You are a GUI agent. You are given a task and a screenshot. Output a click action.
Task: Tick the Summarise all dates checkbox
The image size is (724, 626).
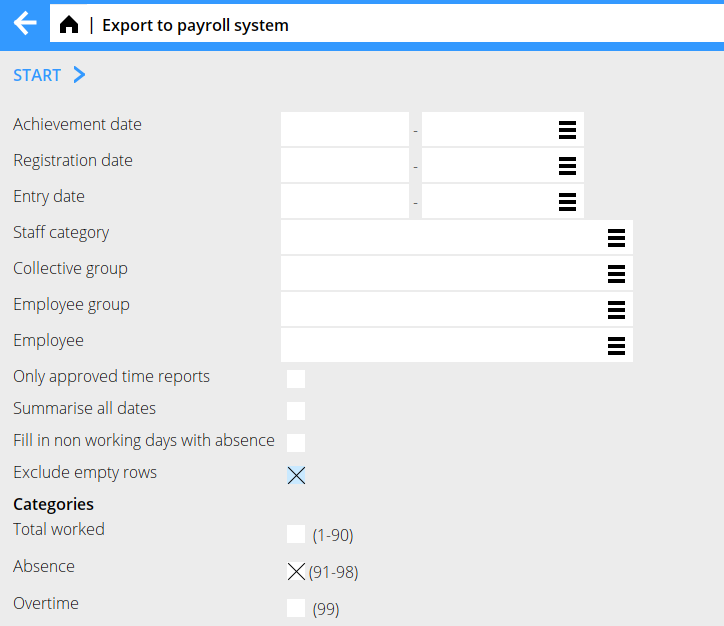click(x=296, y=411)
